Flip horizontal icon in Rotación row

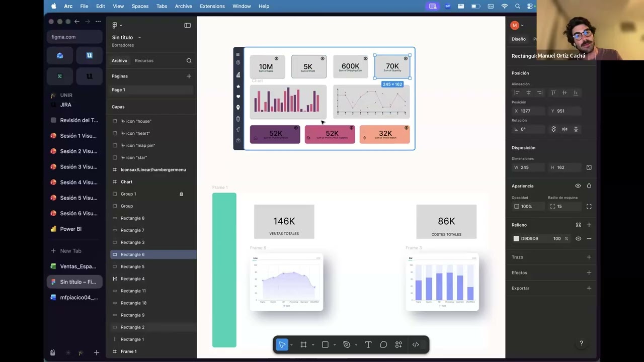[565, 129]
